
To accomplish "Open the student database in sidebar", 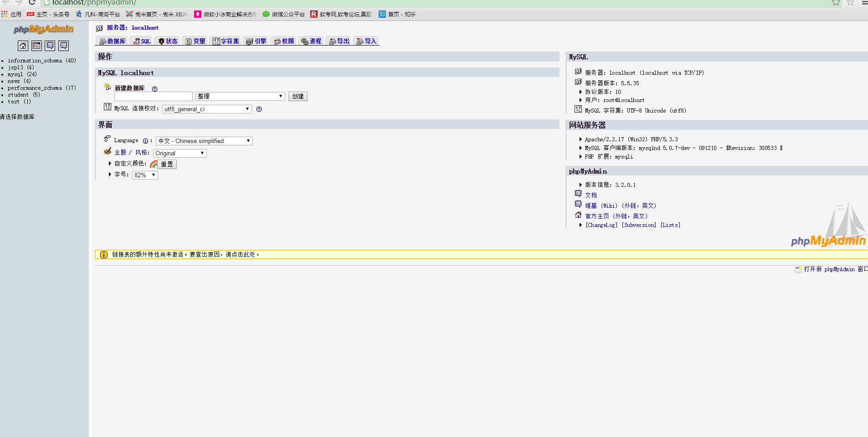I will coord(18,95).
